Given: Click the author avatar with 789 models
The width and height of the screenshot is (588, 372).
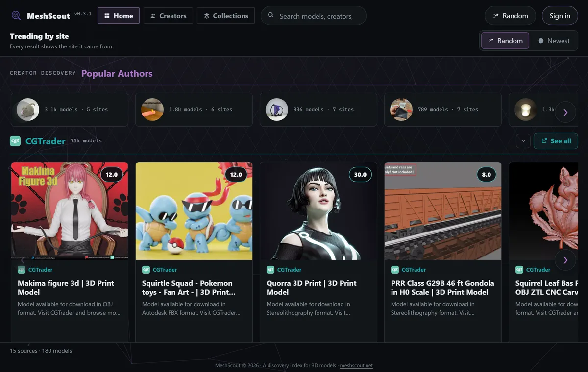Looking at the screenshot, I should (401, 110).
